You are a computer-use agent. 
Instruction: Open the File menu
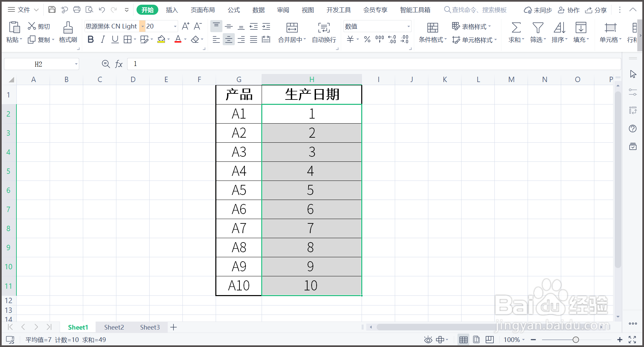tap(23, 10)
